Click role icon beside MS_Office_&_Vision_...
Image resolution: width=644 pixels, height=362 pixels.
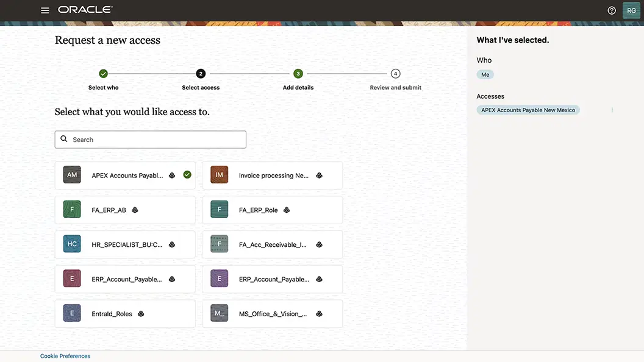pos(319,314)
